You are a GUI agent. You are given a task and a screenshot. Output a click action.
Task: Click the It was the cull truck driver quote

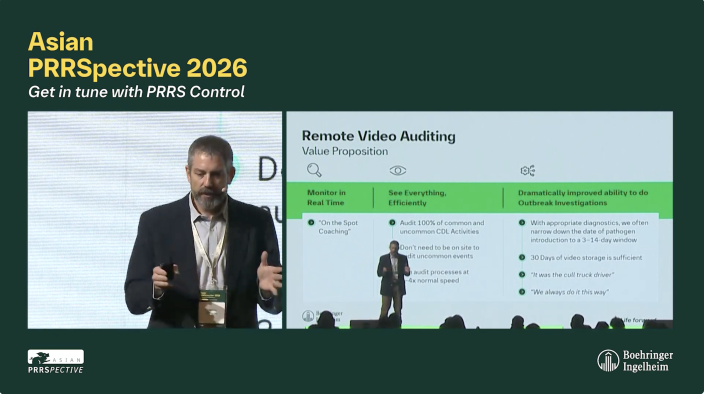pyautogui.click(x=572, y=275)
